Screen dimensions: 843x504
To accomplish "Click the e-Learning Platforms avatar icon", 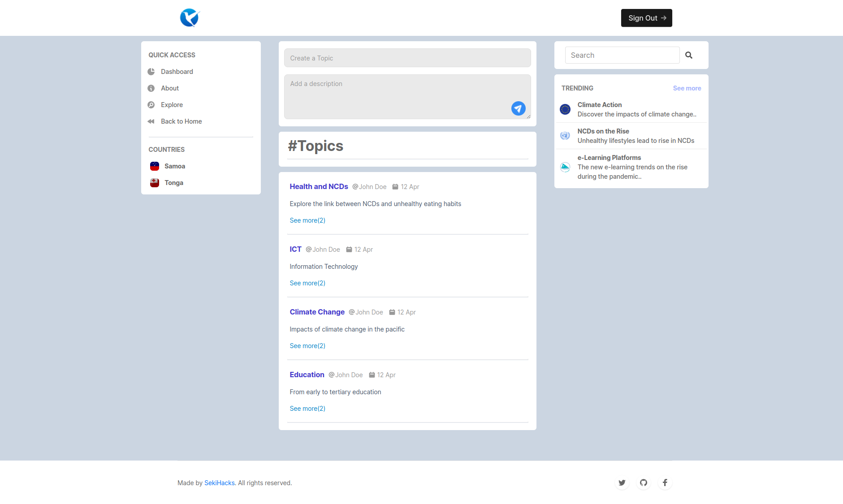I will (x=565, y=167).
